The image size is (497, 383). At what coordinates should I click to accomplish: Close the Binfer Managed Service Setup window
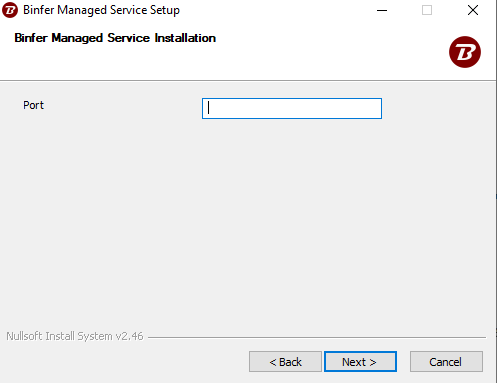pyautogui.click(x=473, y=10)
